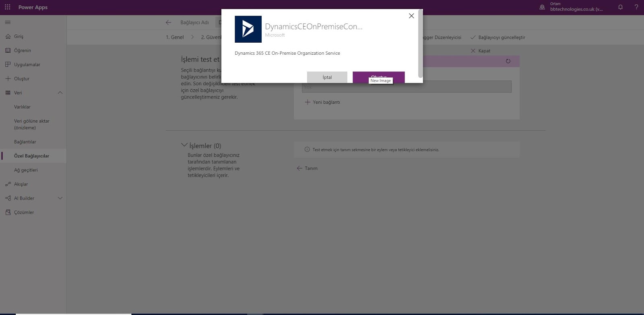Click checkmark icon of Bağlayıcıyı güncelleştir

click(x=473, y=37)
